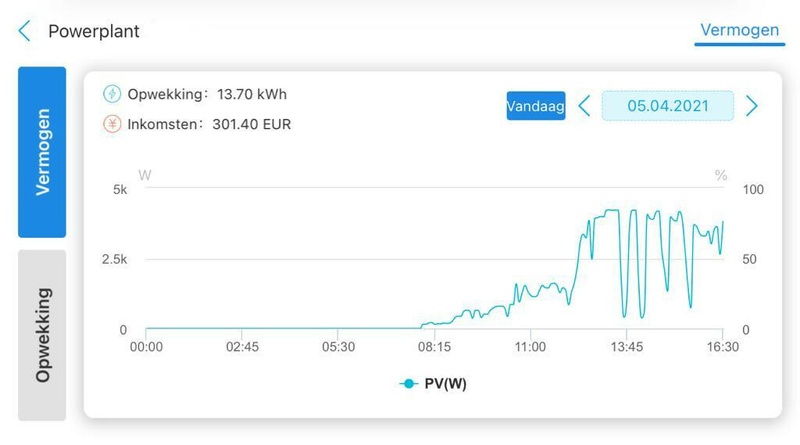Click the Vandaag button
The width and height of the screenshot is (800, 445).
coord(536,106)
